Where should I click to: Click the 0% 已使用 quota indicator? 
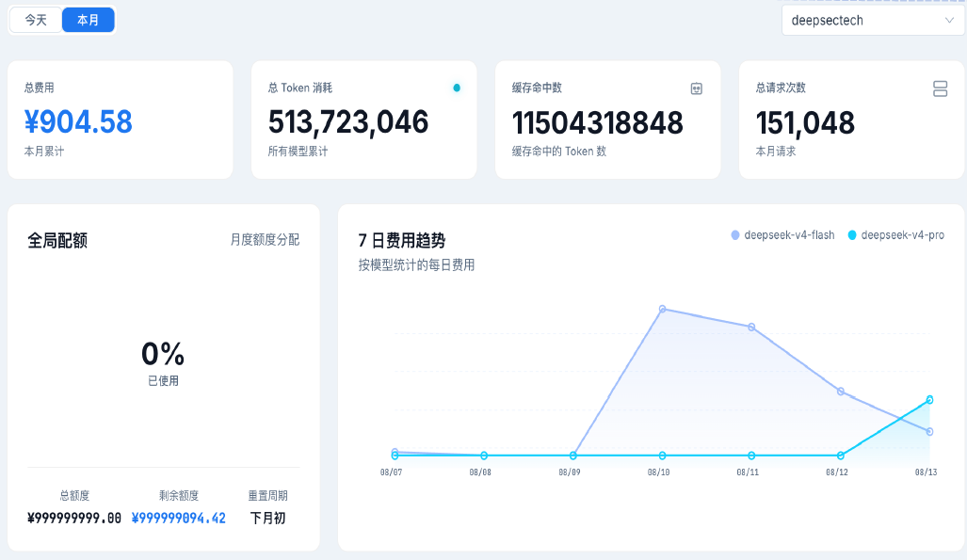click(163, 362)
